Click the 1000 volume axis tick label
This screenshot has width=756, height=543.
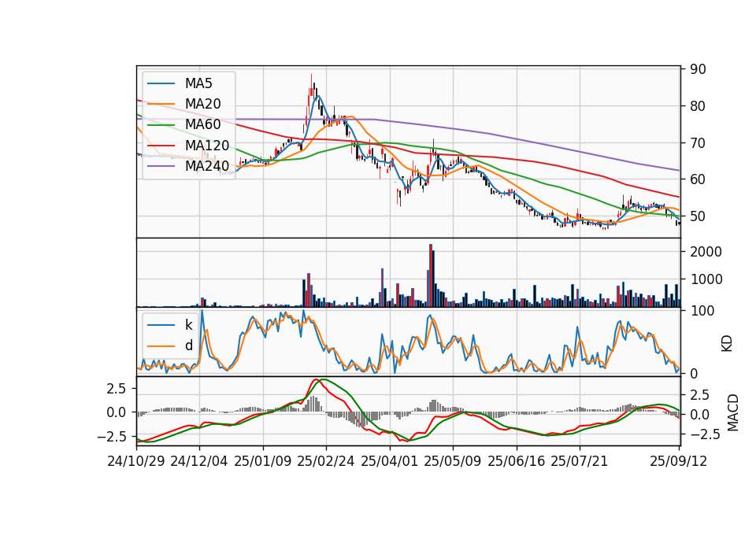706,279
